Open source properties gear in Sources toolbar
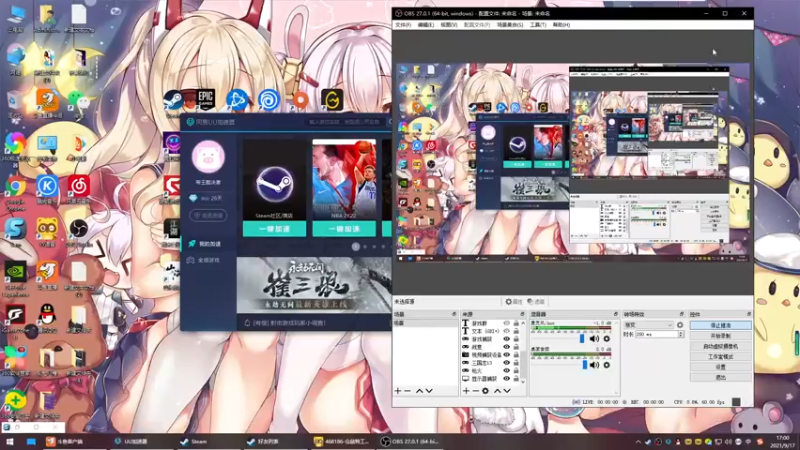 [485, 391]
